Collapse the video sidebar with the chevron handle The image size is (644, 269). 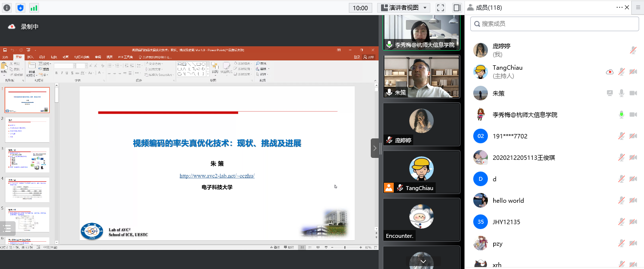coord(375,148)
